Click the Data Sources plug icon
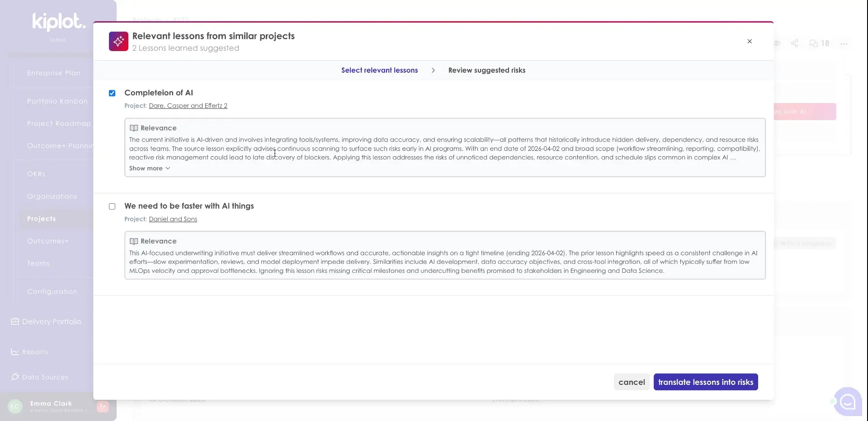 click(15, 377)
